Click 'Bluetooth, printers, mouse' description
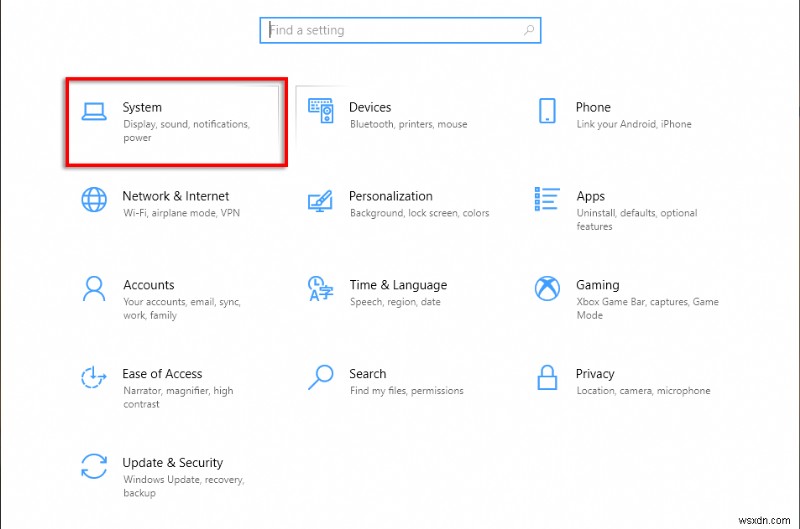This screenshot has width=800, height=529. [x=408, y=124]
